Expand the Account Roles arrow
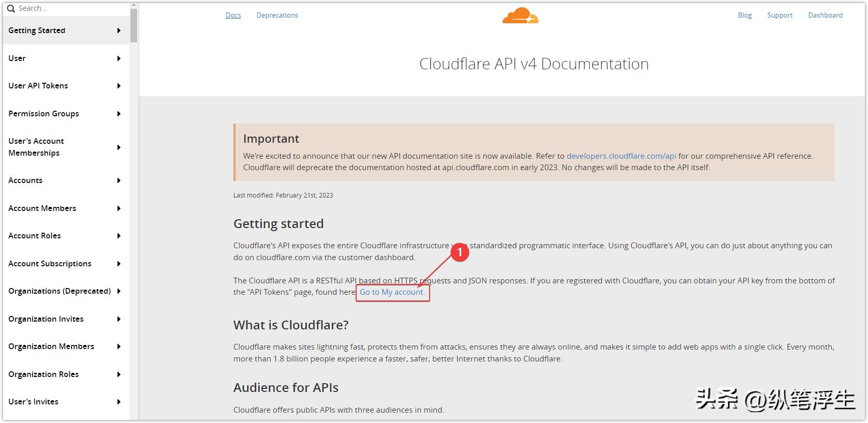Screen dimensions: 868x423 pos(119,236)
